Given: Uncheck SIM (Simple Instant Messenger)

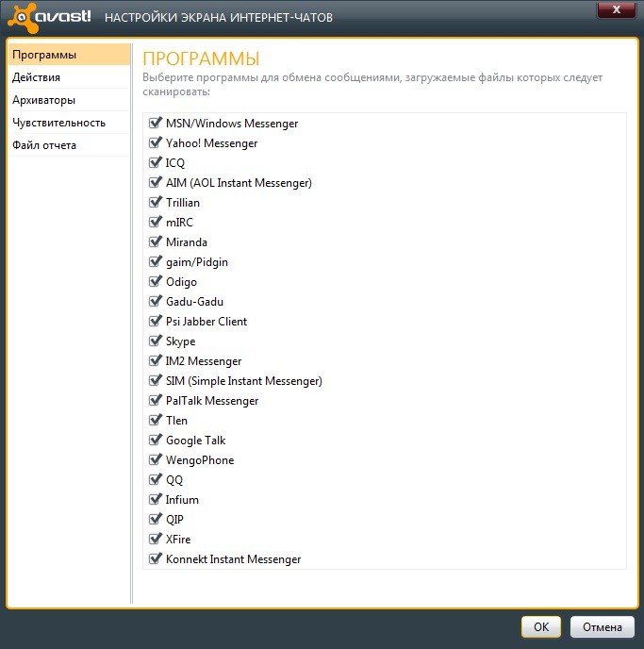Looking at the screenshot, I should coord(155,381).
